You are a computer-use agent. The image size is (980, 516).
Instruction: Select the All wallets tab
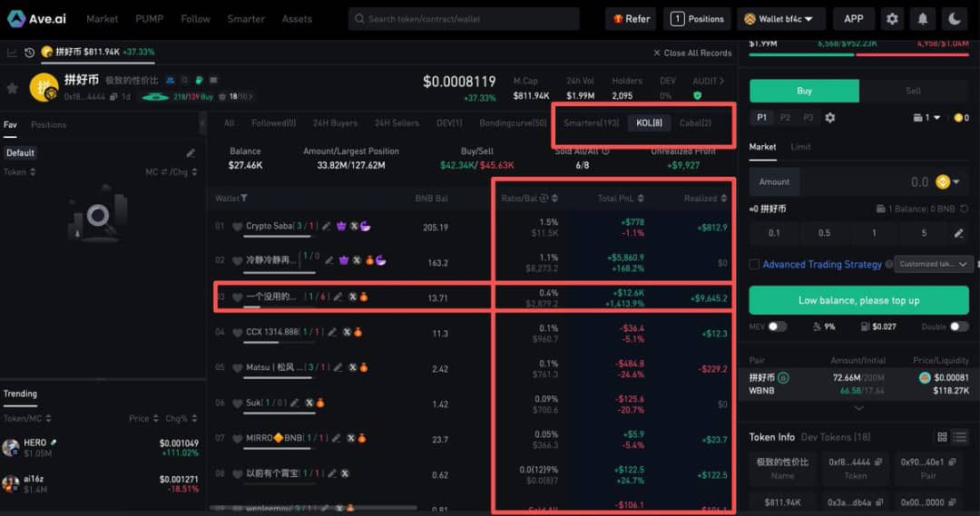click(229, 123)
